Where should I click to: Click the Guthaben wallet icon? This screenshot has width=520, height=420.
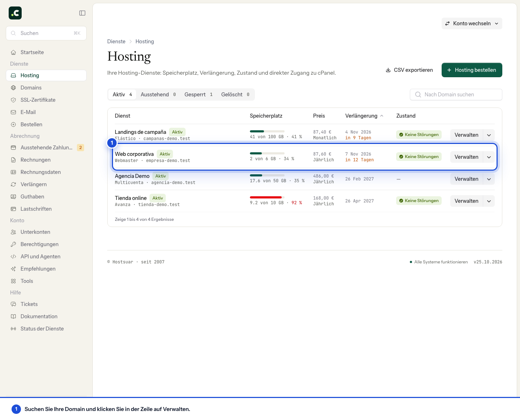coord(13,197)
